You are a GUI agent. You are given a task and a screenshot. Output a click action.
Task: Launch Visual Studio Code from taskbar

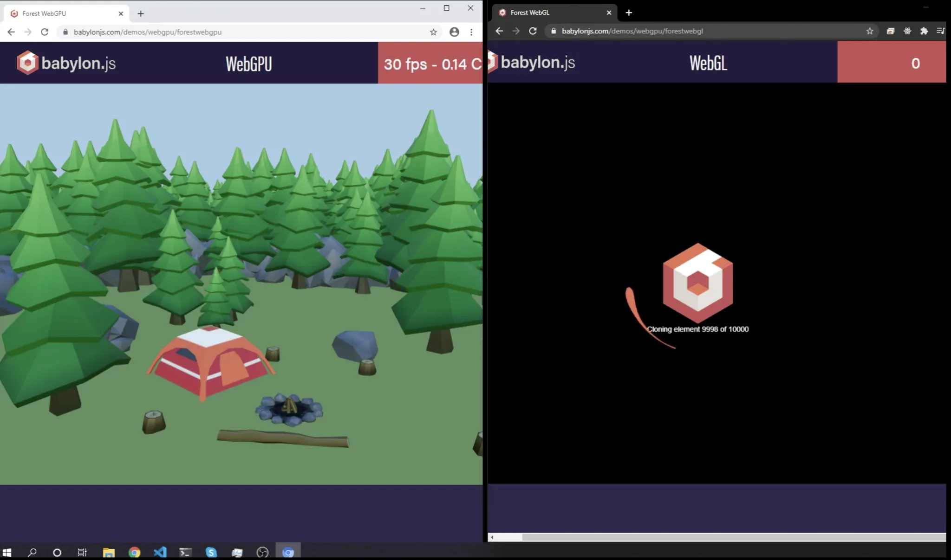point(160,552)
